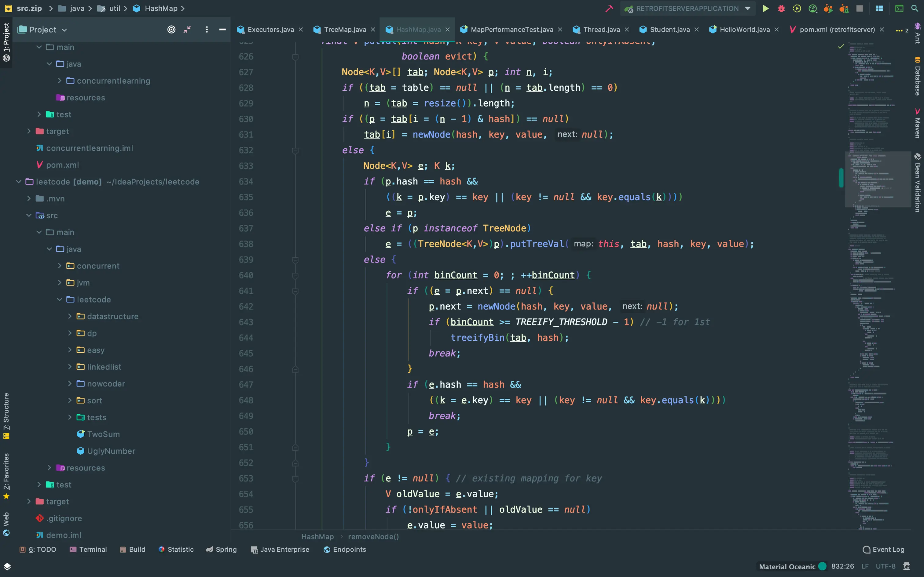The width and height of the screenshot is (924, 577).
Task: Click the locate-in-project target icon
Action: point(171,29)
